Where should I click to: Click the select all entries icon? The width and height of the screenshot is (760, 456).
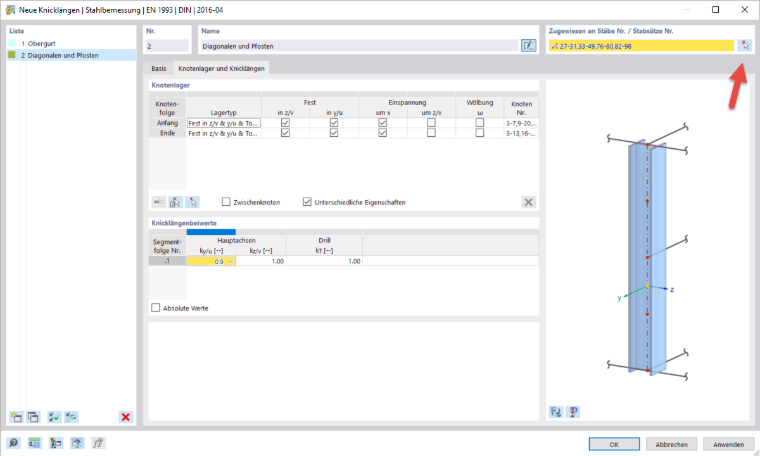[54, 417]
